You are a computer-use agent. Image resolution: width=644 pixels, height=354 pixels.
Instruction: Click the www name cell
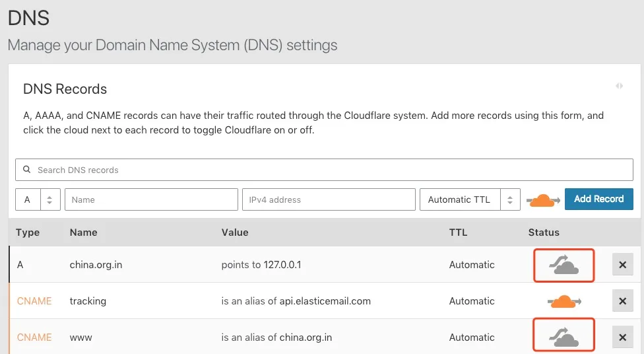pyautogui.click(x=81, y=337)
